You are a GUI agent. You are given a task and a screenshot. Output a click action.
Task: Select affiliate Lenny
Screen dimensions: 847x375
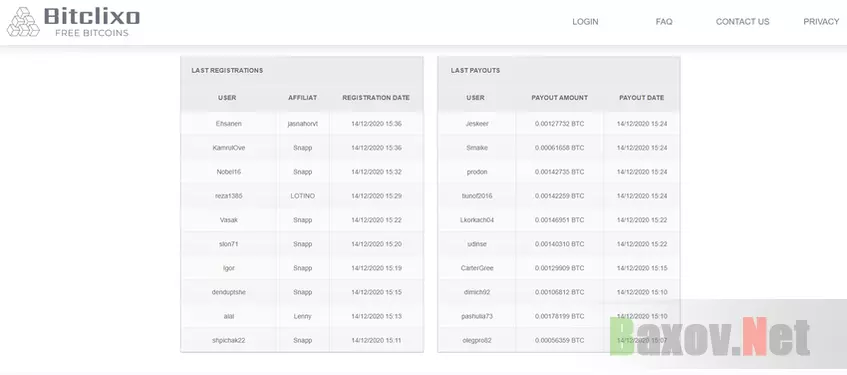pyautogui.click(x=302, y=316)
